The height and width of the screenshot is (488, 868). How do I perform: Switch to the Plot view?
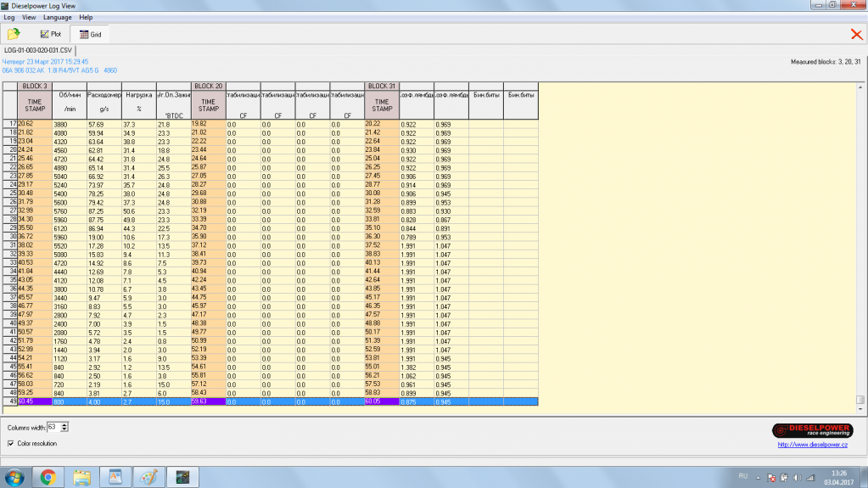(50, 35)
